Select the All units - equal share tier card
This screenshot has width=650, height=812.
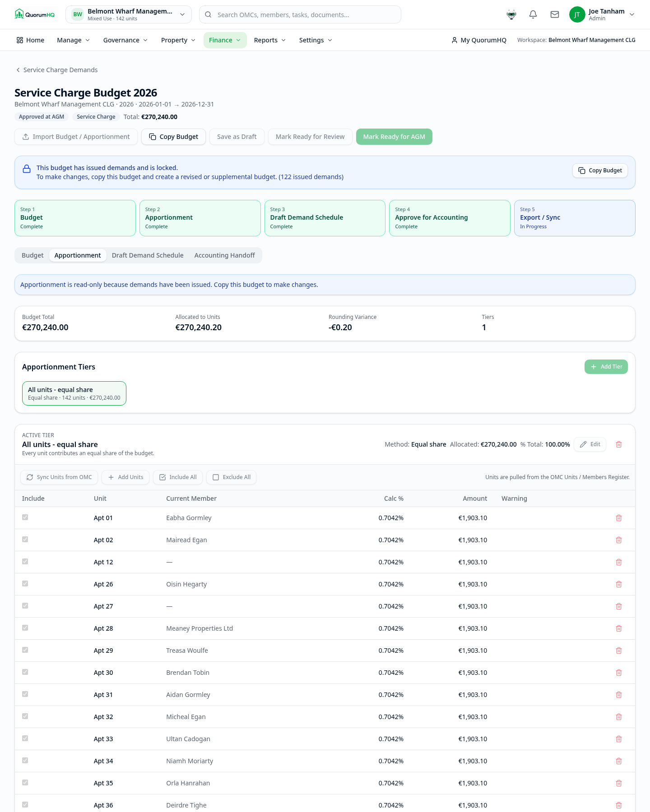[x=74, y=393]
